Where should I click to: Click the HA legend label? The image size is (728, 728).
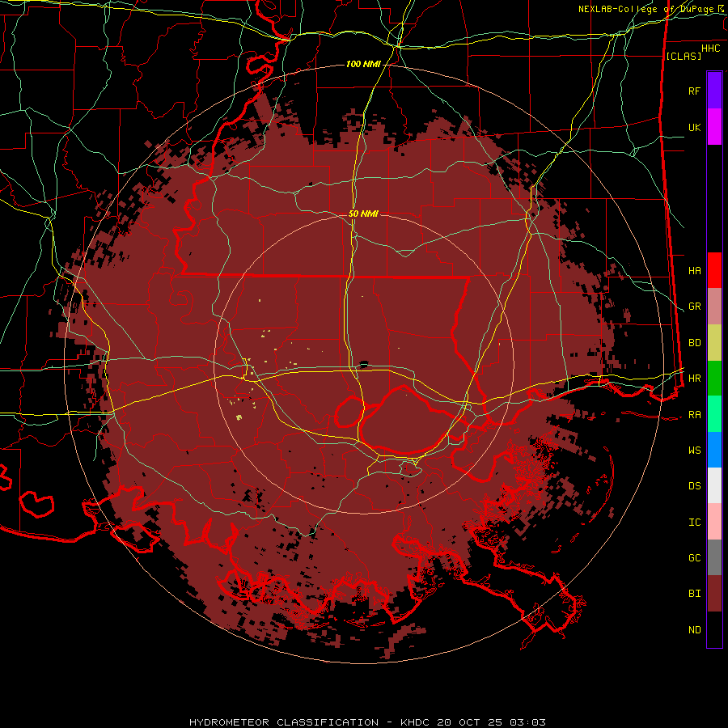(x=695, y=271)
